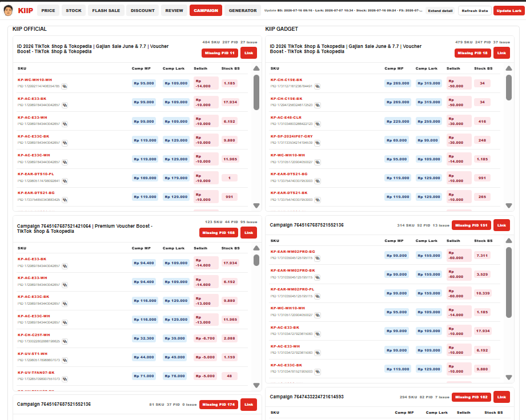This screenshot has height=420, width=526.
Task: Click the KIIP logo
Action: (x=26, y=11)
